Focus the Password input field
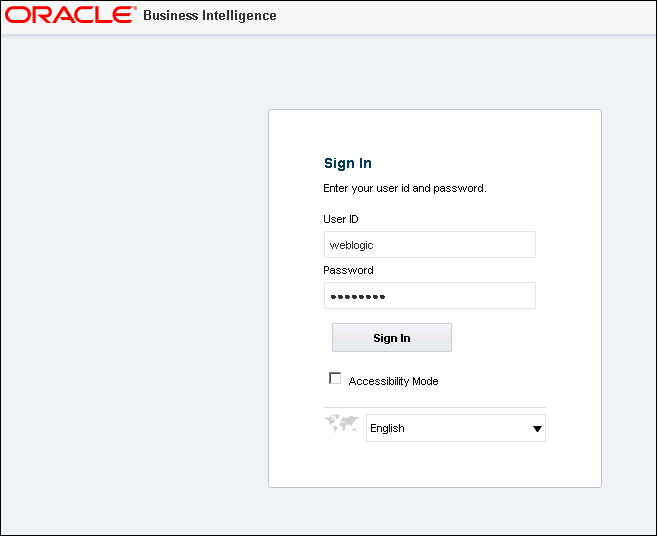Viewport: 657px width, 536px height. (x=429, y=296)
